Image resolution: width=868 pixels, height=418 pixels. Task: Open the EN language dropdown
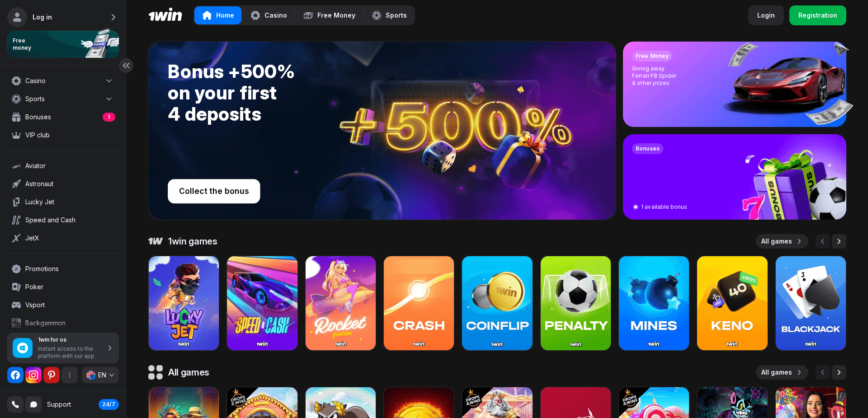[x=100, y=375]
